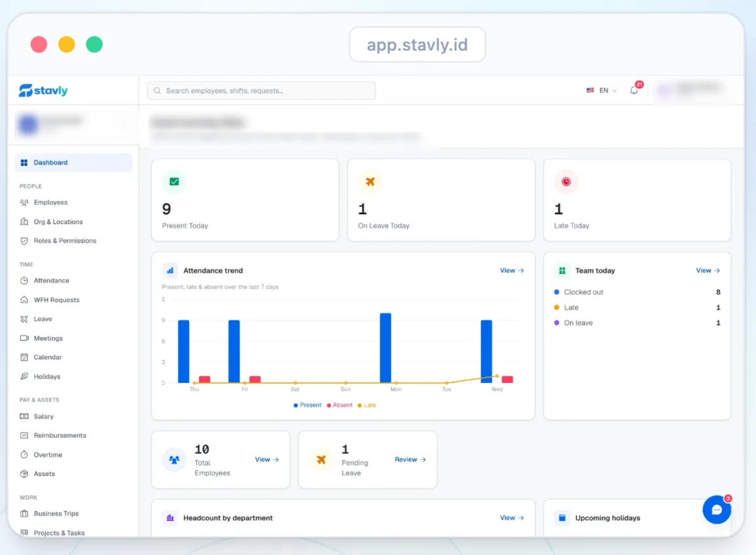The width and height of the screenshot is (756, 555).
Task: Click the Assets box icon
Action: [24, 474]
